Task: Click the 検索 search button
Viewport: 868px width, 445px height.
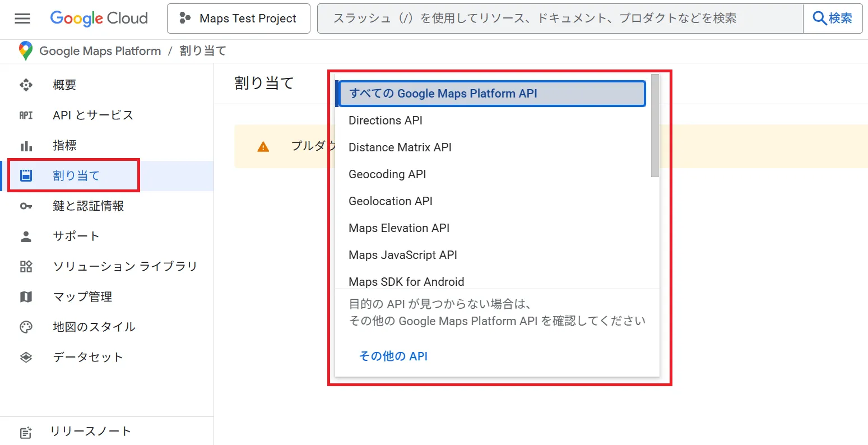Action: (833, 18)
